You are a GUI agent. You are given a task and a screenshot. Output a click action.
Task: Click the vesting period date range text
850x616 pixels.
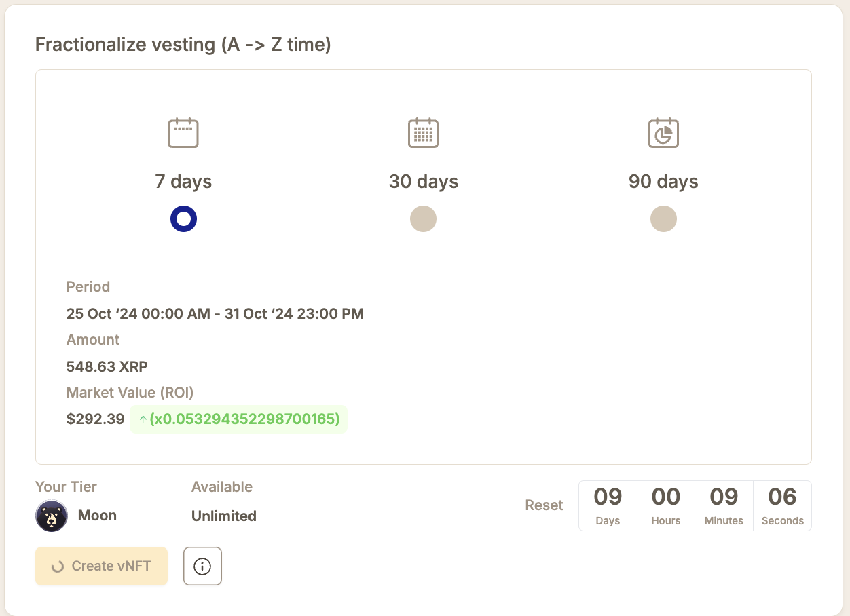215,313
